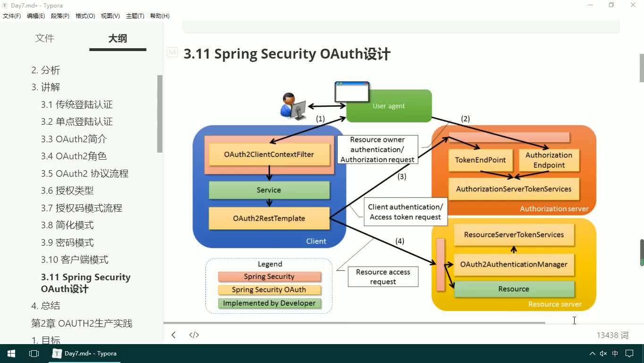Switch the Chinese input method indicator
Viewport: 644px width, 363px height.
tap(615, 353)
